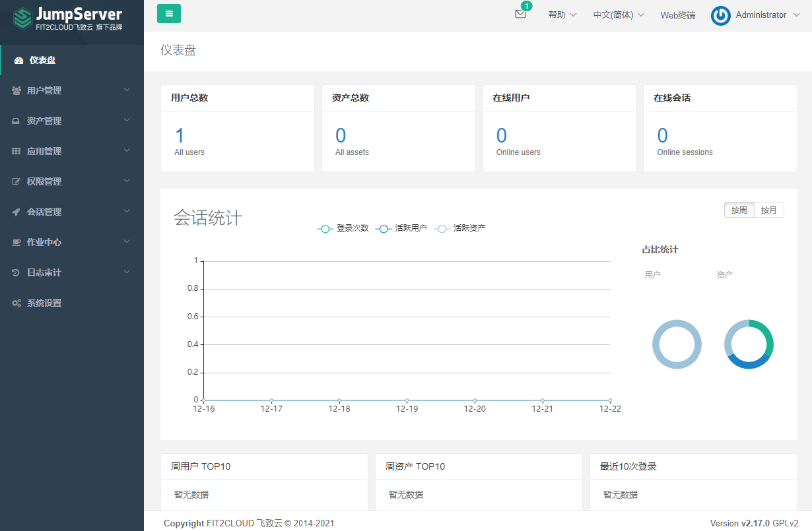Switch statistics to 按月 view

pos(768,210)
